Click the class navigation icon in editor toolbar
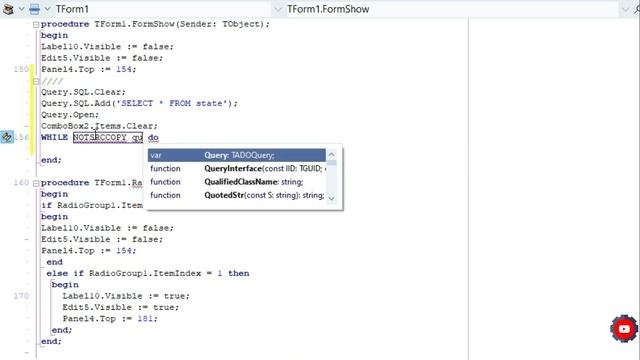 coord(8,9)
